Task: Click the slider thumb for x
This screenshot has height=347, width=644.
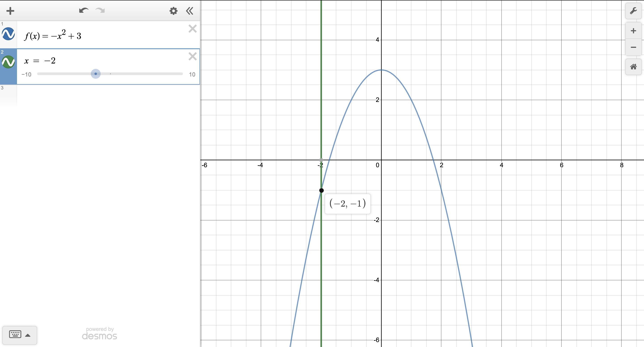Action: [x=95, y=74]
